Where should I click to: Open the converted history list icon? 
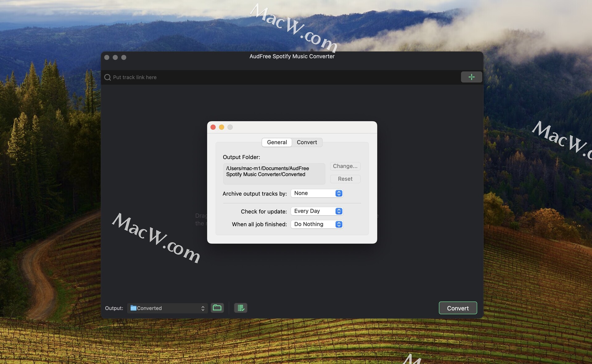(x=240, y=308)
